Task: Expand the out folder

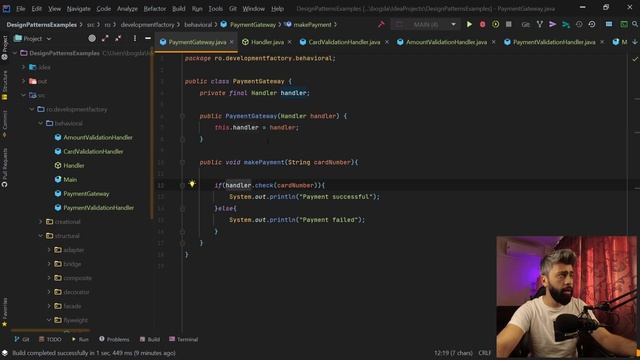Action: coord(24,81)
